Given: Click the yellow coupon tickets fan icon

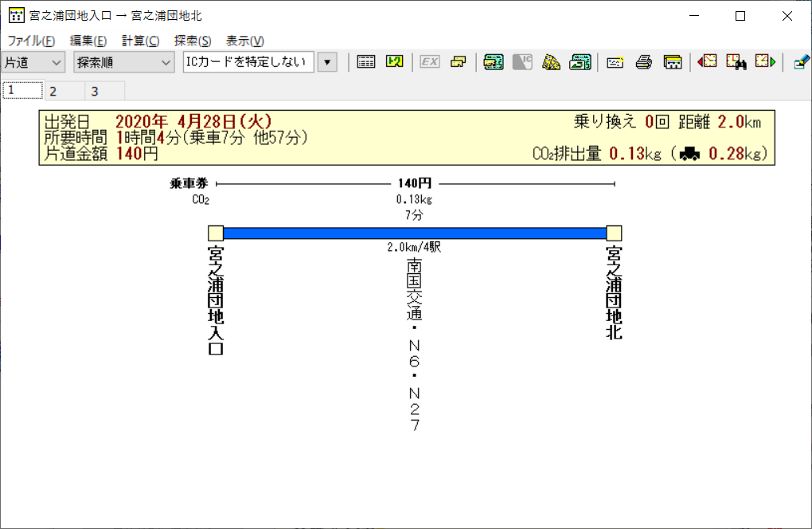Looking at the screenshot, I should click(x=551, y=62).
